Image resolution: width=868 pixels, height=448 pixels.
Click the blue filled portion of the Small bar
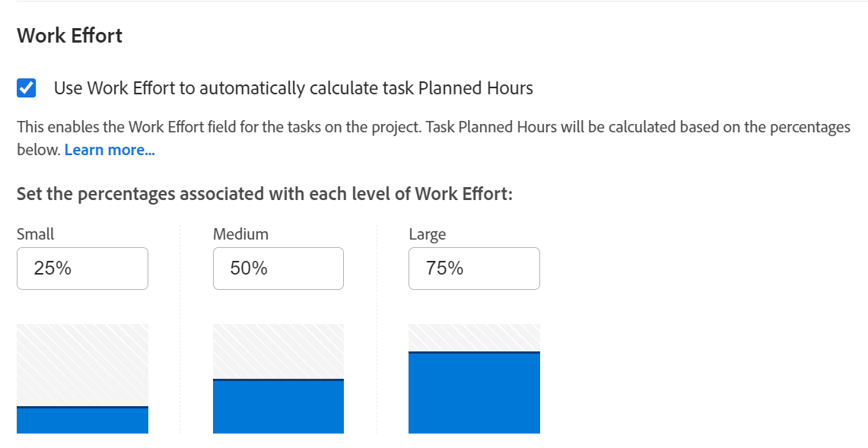82,421
